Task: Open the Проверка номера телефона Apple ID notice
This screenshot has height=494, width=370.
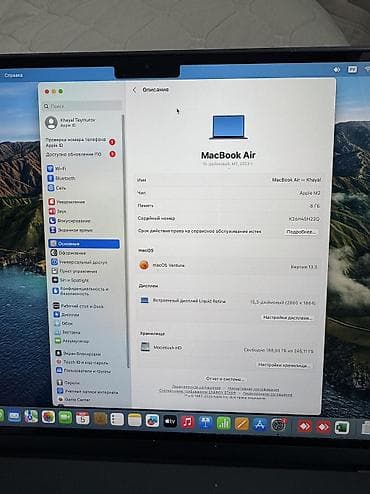Action: pos(80,142)
